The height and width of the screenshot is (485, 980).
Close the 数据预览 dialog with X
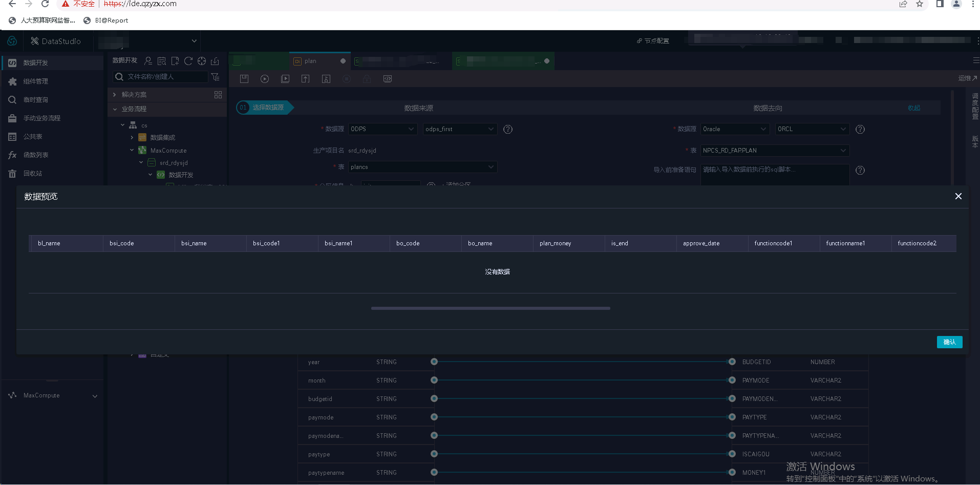pyautogui.click(x=958, y=196)
